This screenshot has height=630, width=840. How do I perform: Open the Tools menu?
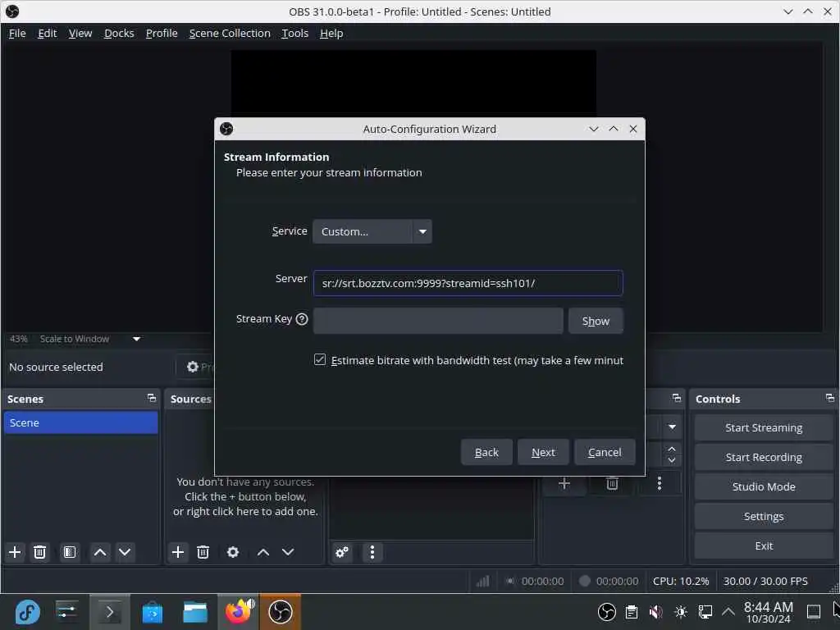coord(295,33)
